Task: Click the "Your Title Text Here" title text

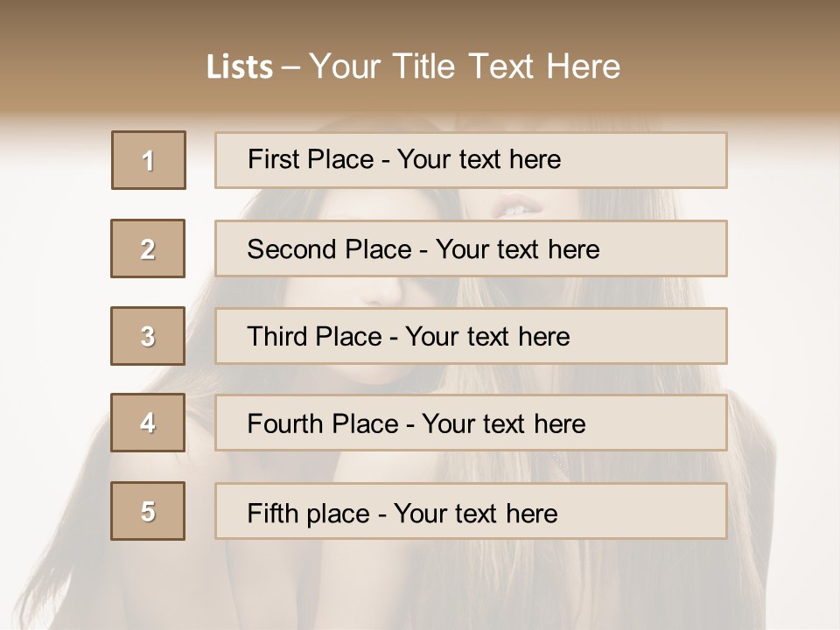Action: click(x=465, y=66)
